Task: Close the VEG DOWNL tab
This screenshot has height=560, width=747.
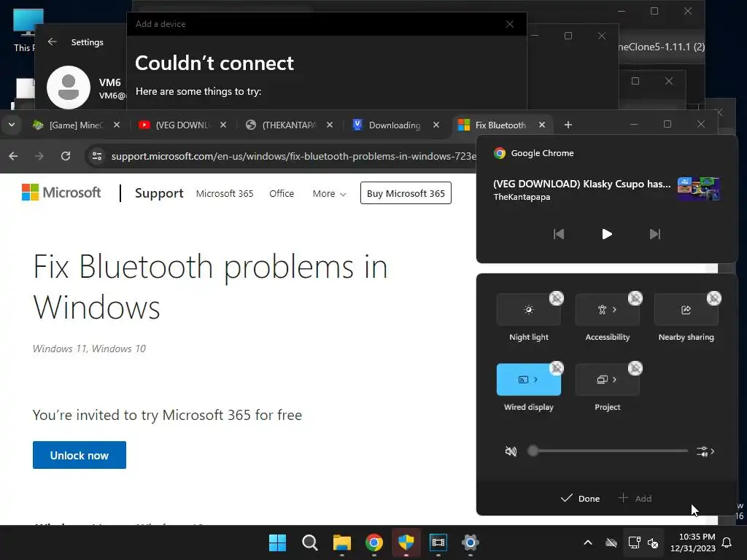Action: pyautogui.click(x=223, y=125)
